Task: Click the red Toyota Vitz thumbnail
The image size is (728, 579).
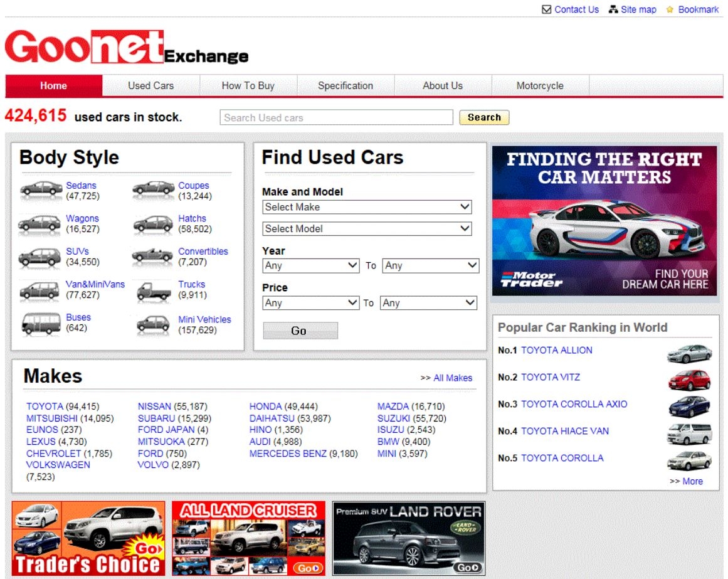Action: coord(690,380)
